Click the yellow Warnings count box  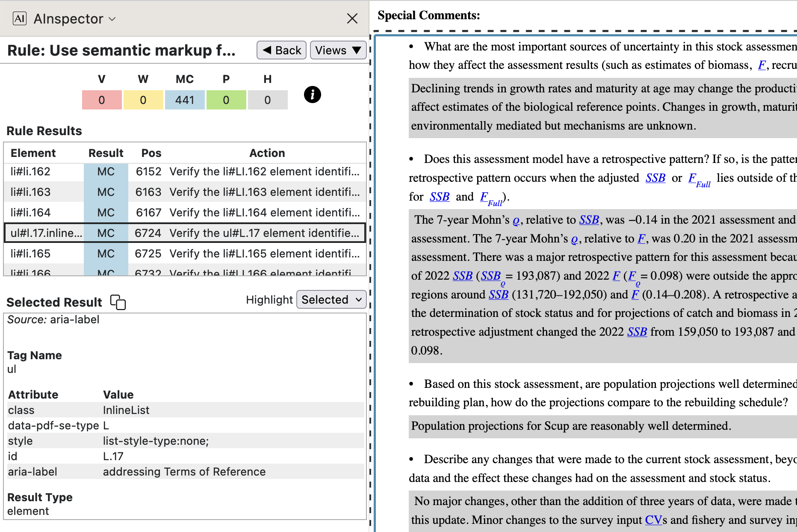point(143,100)
